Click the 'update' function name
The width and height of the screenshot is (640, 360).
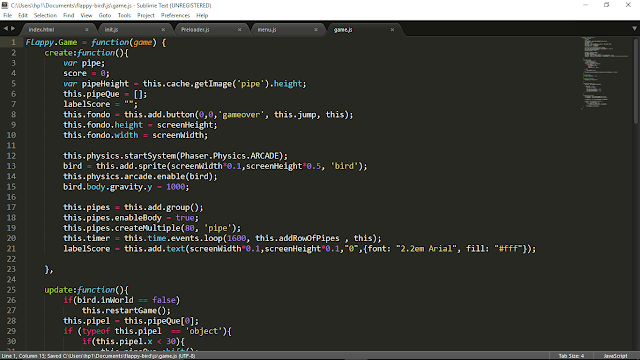pyautogui.click(x=59, y=290)
